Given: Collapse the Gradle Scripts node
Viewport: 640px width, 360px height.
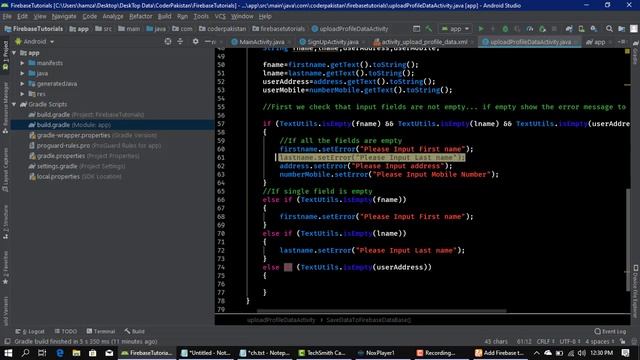Looking at the screenshot, I should pyautogui.click(x=14, y=104).
